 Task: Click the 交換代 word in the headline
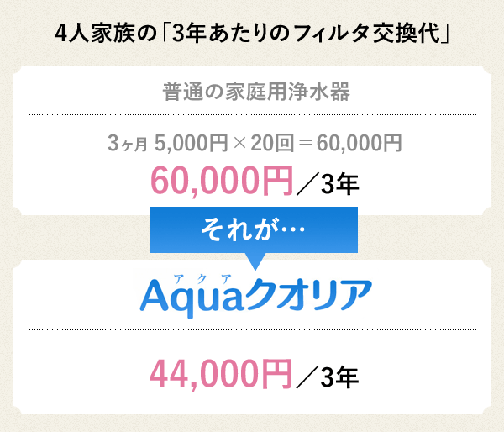407,33
